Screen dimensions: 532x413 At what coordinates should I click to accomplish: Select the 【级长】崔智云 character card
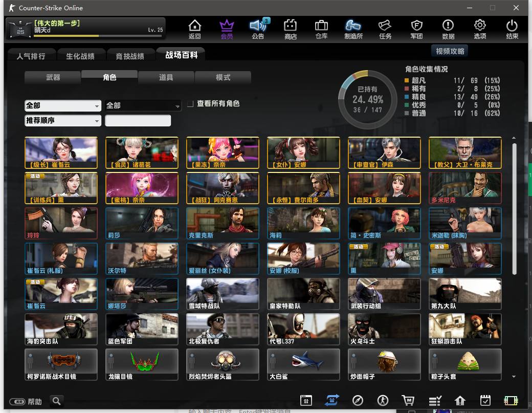coord(61,153)
